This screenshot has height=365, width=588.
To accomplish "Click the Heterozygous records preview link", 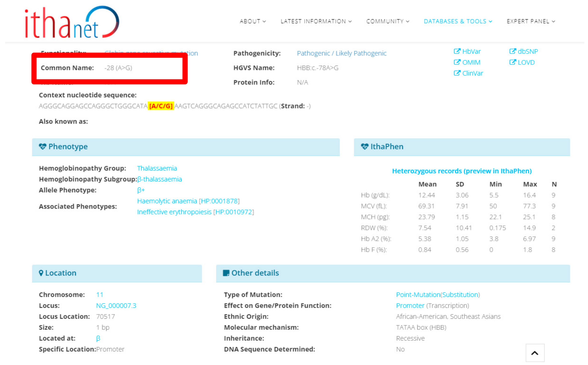I will [462, 171].
